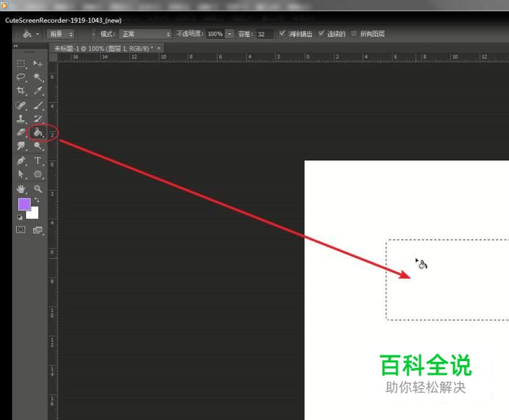Select the Clone Stamp tool
509x420 pixels.
click(21, 119)
